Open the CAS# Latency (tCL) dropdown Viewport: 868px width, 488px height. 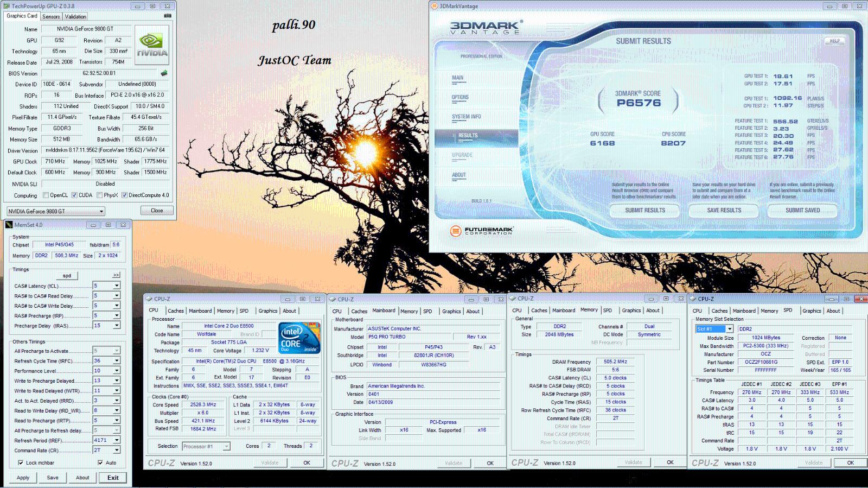click(116, 286)
